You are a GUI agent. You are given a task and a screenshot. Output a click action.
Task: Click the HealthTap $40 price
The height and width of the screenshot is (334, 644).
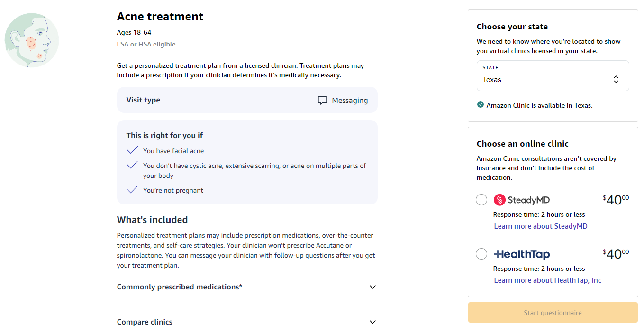(616, 254)
